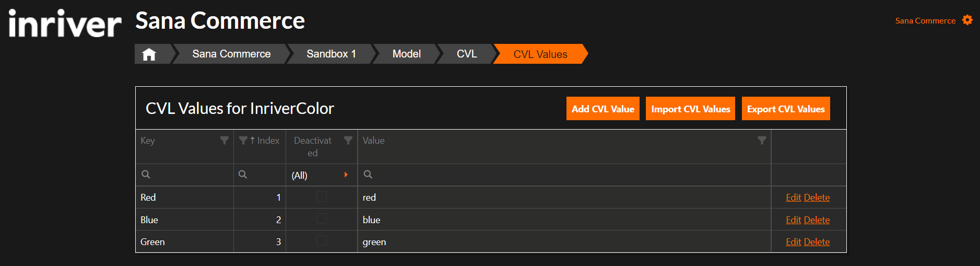
Task: Click the Export CVL Values button
Action: tap(786, 109)
